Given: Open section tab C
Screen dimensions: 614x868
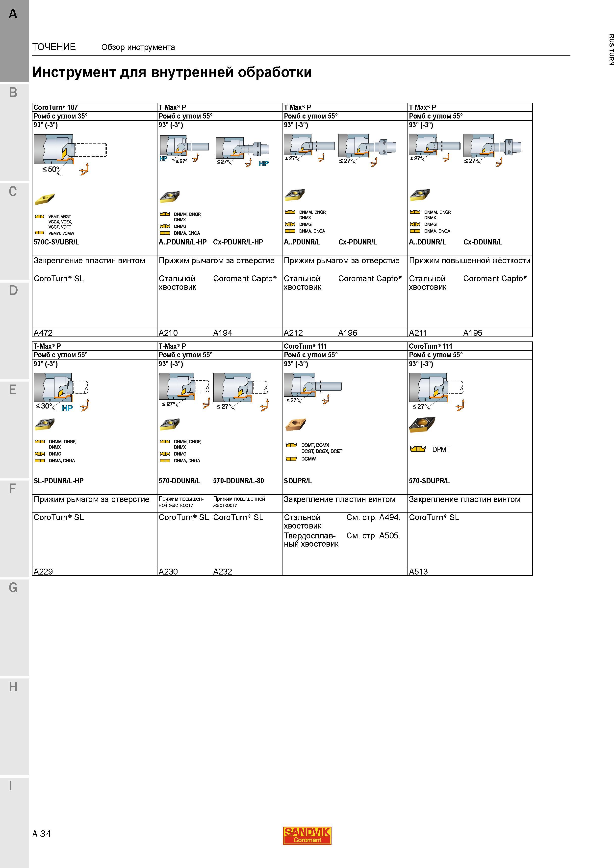Looking at the screenshot, I should point(14,231).
